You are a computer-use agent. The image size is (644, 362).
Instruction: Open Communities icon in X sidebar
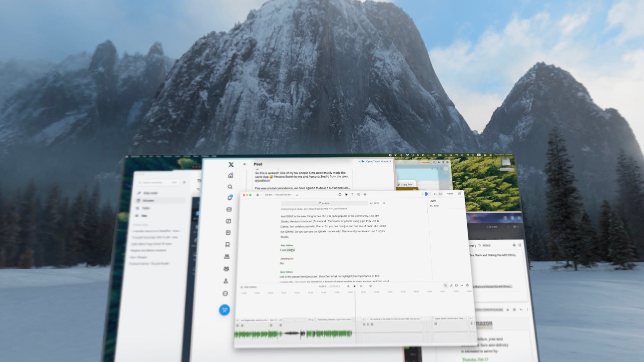227,256
